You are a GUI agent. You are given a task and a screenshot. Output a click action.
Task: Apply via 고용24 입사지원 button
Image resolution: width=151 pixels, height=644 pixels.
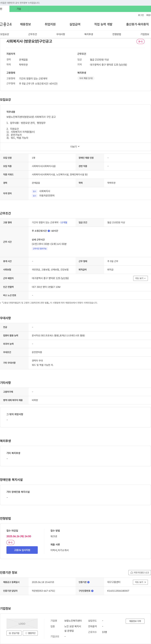[x=22, y=550]
